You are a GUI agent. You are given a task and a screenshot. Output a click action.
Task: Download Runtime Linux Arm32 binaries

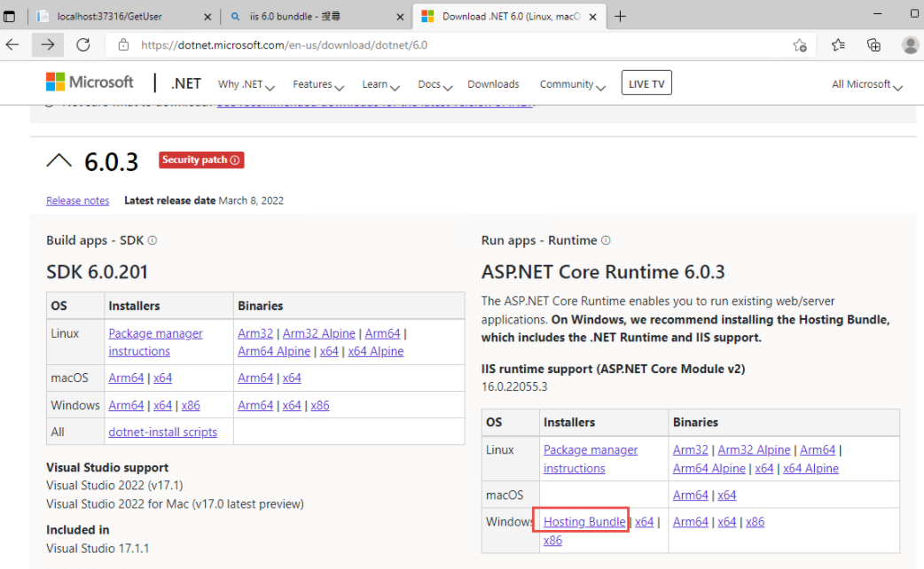tap(691, 450)
